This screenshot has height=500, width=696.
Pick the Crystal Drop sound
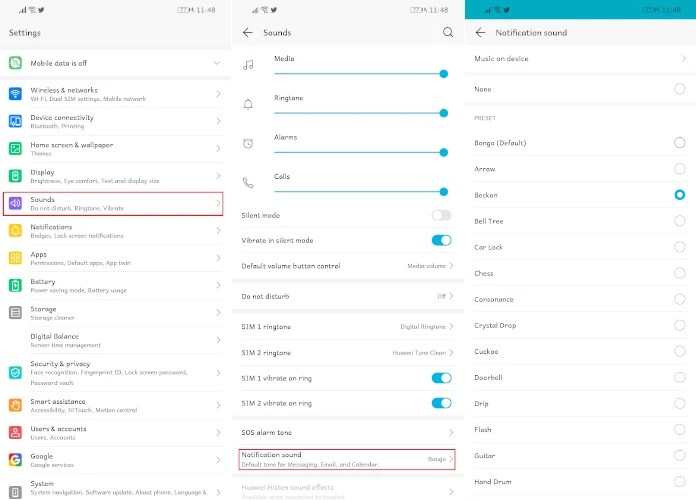point(679,325)
